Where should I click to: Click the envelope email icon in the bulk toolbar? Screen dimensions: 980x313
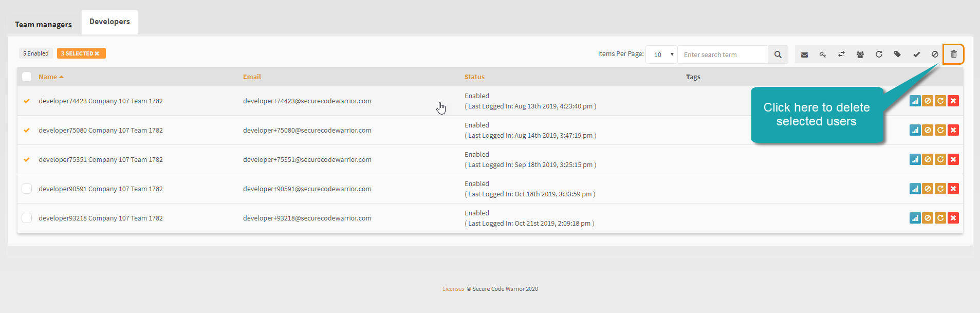click(804, 54)
